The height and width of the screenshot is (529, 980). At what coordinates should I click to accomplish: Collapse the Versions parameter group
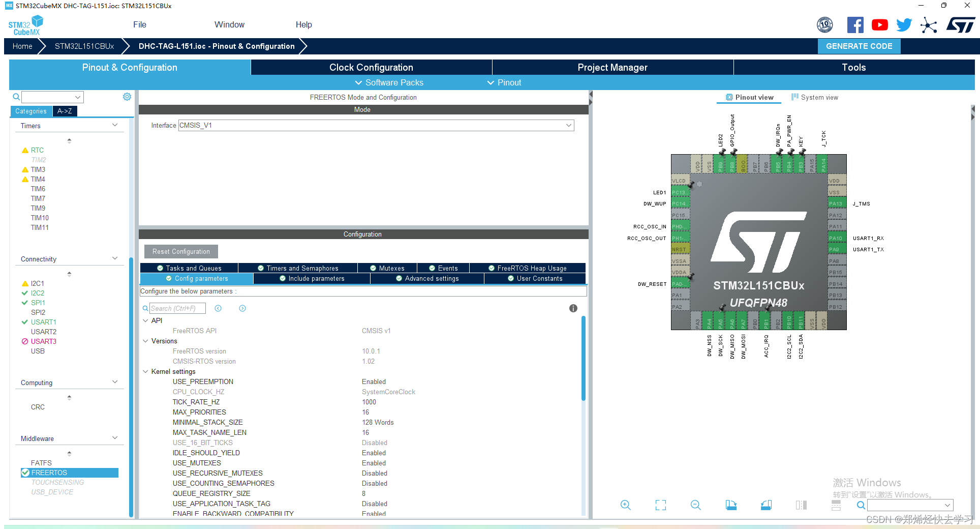(145, 341)
